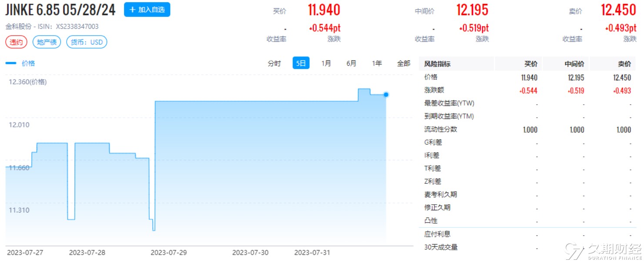The image size is (644, 262).
Task: Click the 买价 column header in risk table
Action: tap(531, 64)
